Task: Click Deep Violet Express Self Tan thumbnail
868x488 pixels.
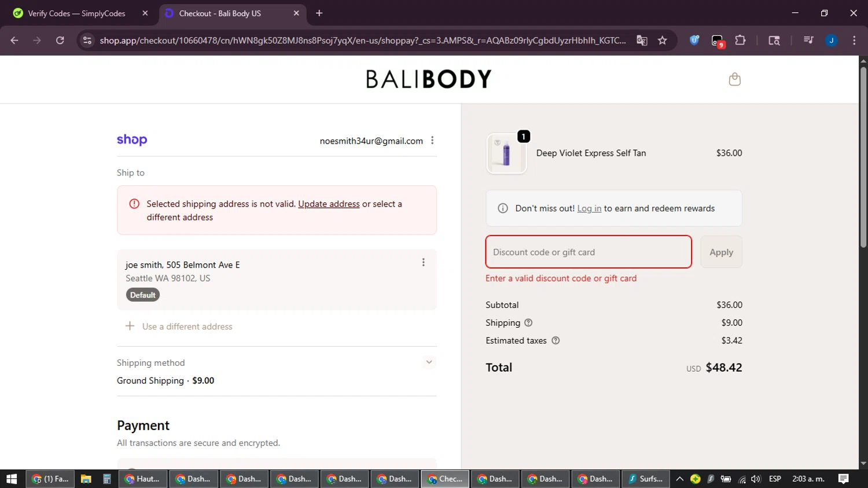Action: (506, 153)
